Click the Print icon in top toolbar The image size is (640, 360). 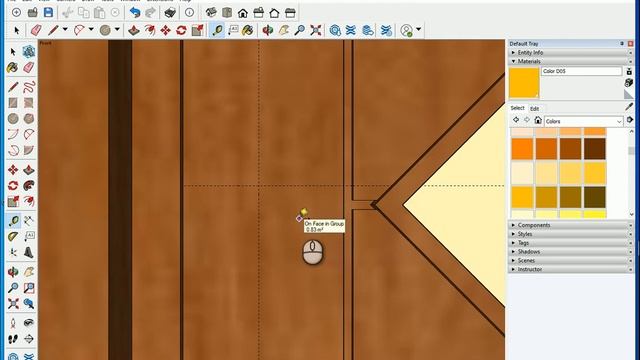[170, 13]
